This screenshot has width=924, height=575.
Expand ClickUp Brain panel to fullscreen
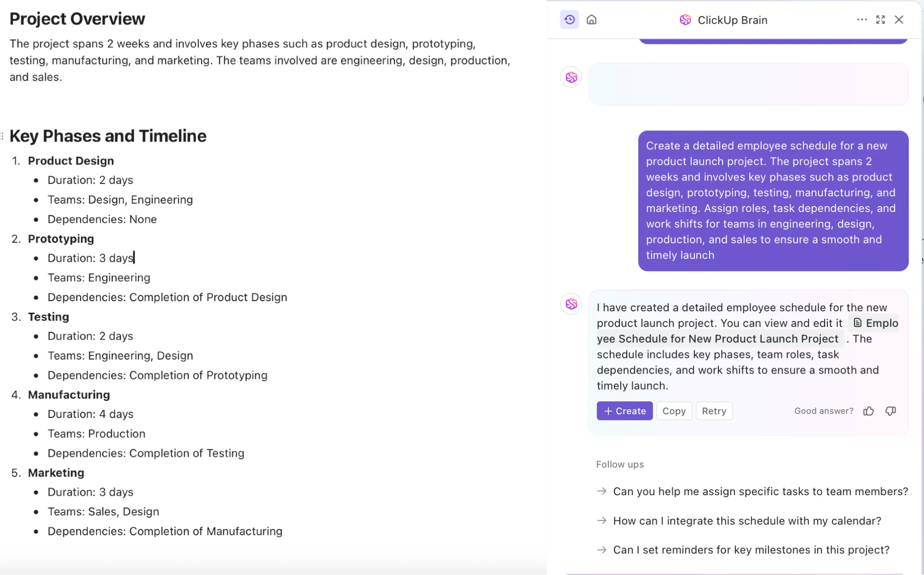click(881, 20)
